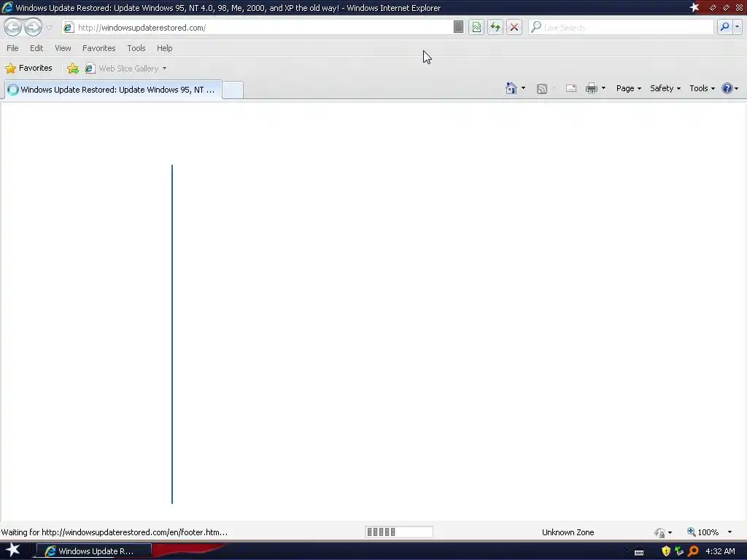Click the gray square address bar button
Viewport: 747px width, 560px height.
tap(458, 27)
